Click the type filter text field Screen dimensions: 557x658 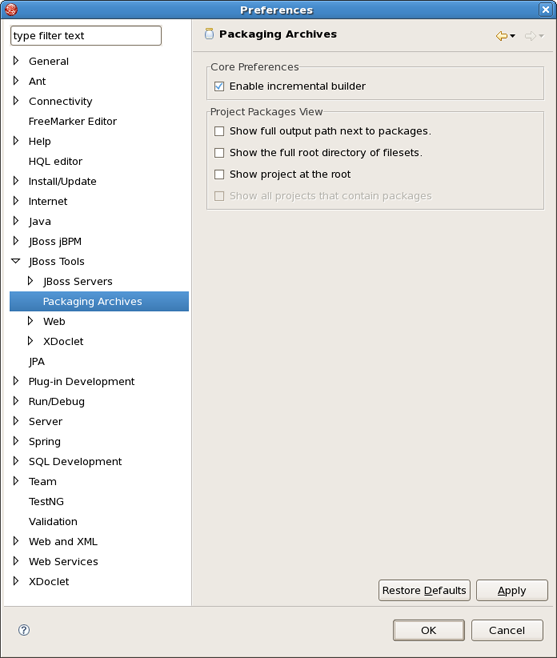(86, 36)
